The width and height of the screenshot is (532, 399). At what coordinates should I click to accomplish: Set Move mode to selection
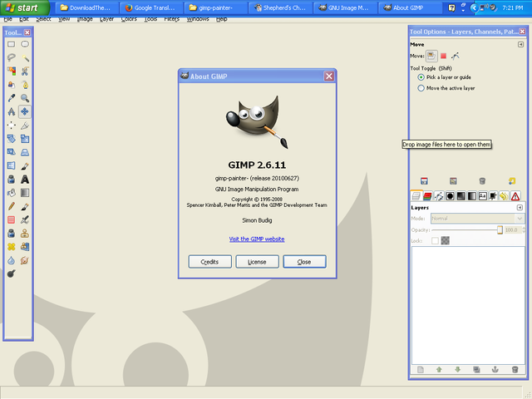[x=443, y=56]
